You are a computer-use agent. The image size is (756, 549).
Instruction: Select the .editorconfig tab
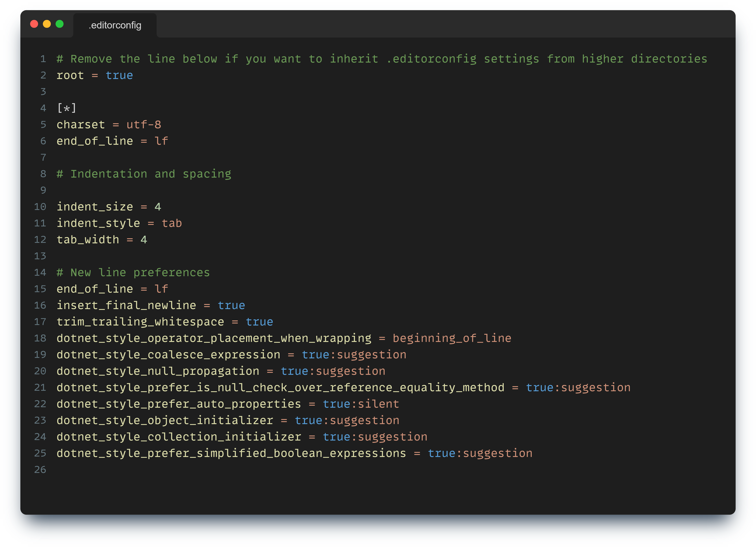tap(115, 25)
